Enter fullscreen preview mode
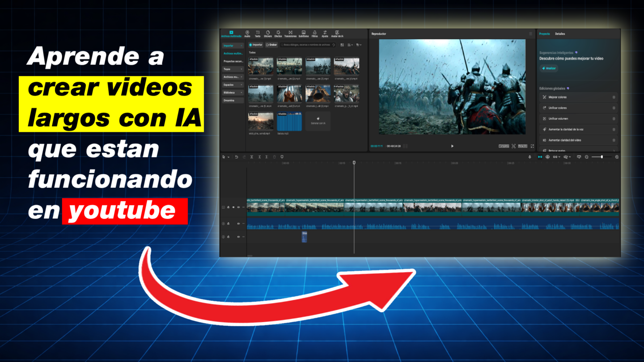This screenshot has width=644, height=362. [532, 146]
